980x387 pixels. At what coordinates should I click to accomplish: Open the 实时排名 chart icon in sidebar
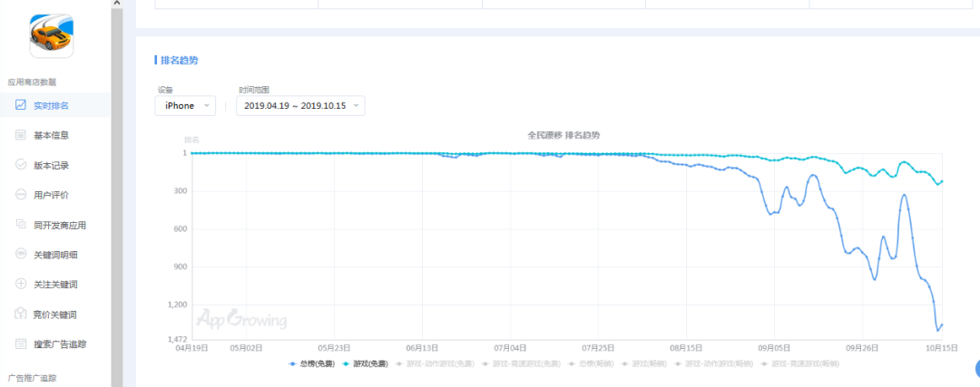(21, 105)
